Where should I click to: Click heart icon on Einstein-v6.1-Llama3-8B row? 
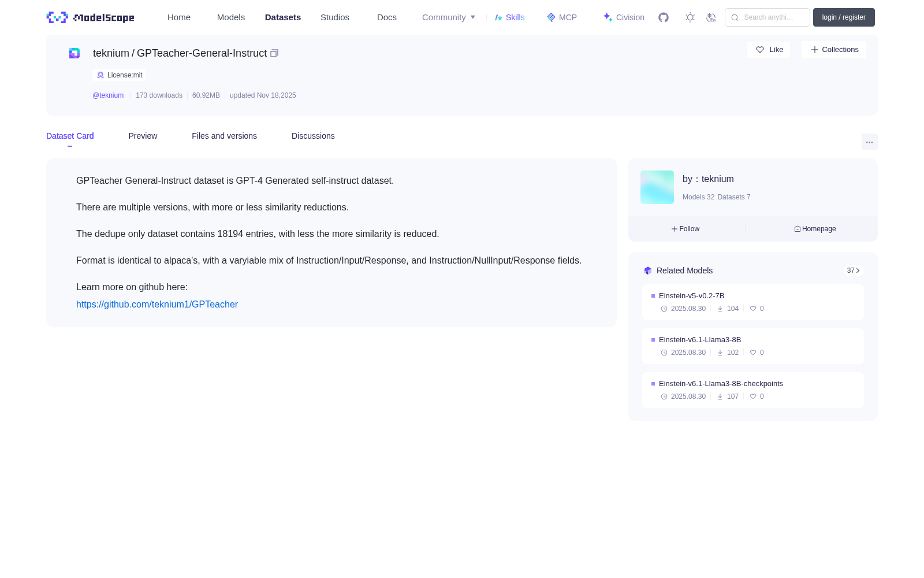pyautogui.click(x=753, y=353)
